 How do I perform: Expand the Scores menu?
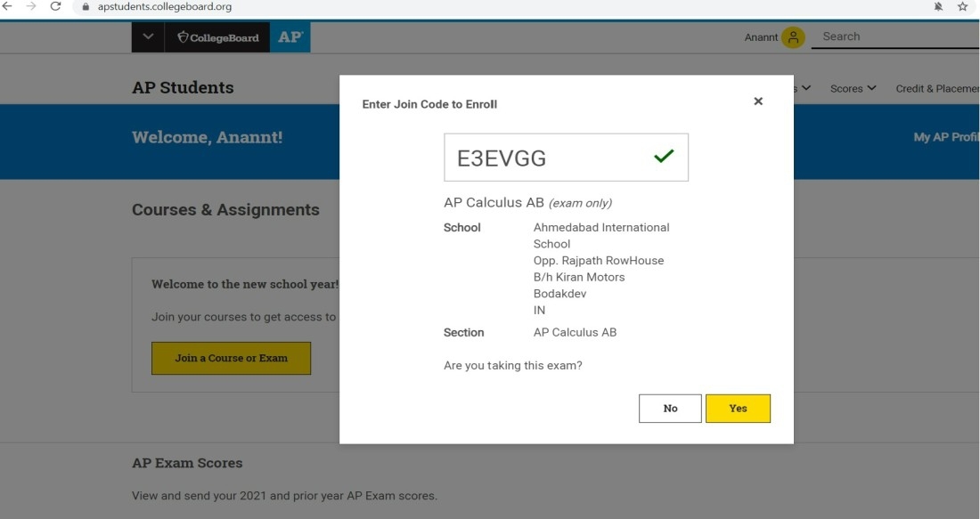[853, 89]
